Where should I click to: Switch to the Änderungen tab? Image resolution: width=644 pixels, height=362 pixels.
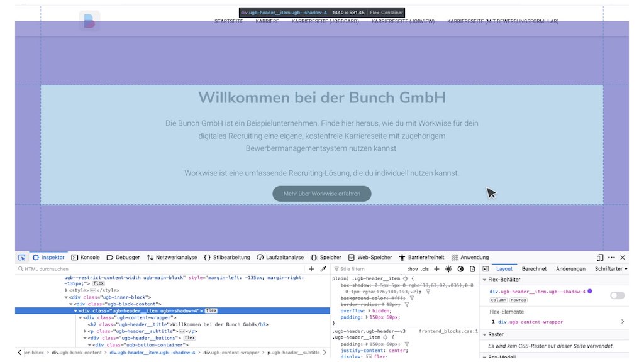click(570, 269)
